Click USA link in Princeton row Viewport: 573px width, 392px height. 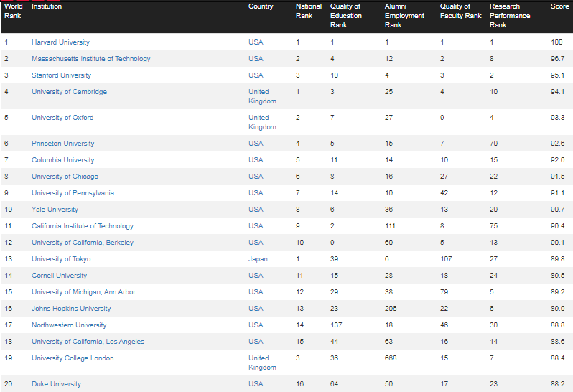(x=256, y=143)
